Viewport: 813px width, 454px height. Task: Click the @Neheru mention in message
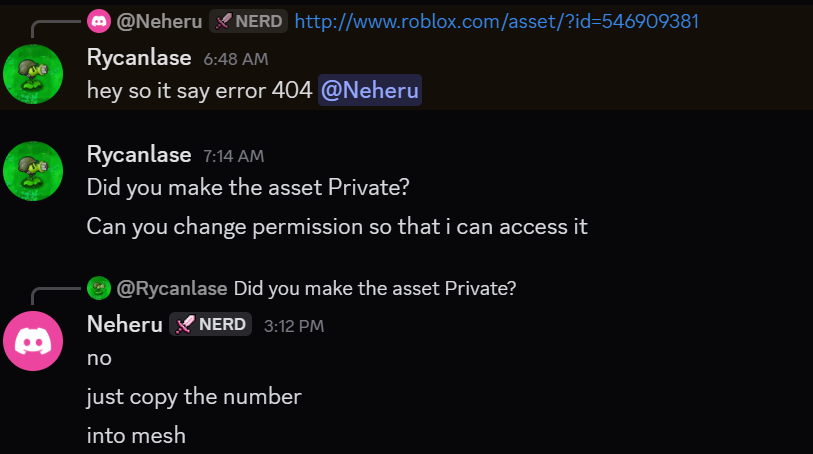tap(370, 91)
